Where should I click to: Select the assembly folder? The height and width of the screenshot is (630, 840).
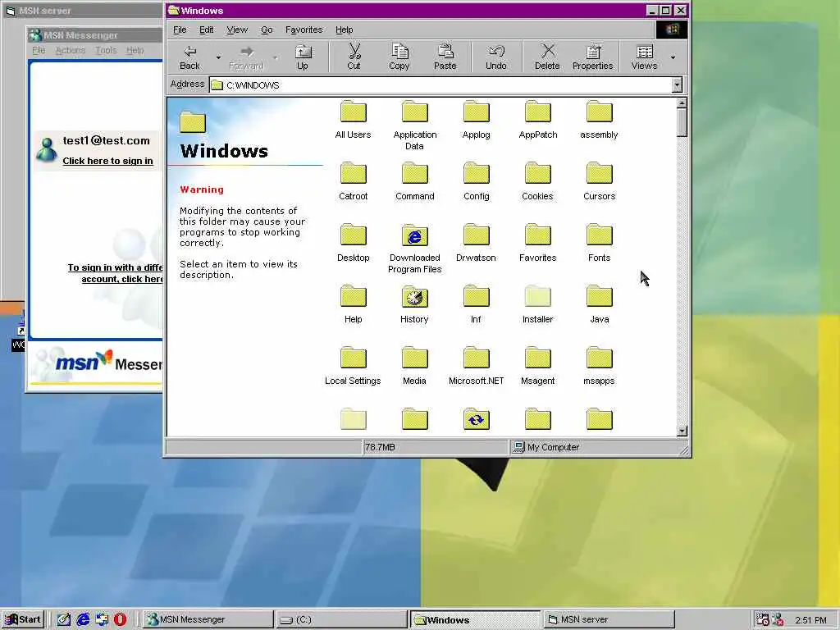599,120
